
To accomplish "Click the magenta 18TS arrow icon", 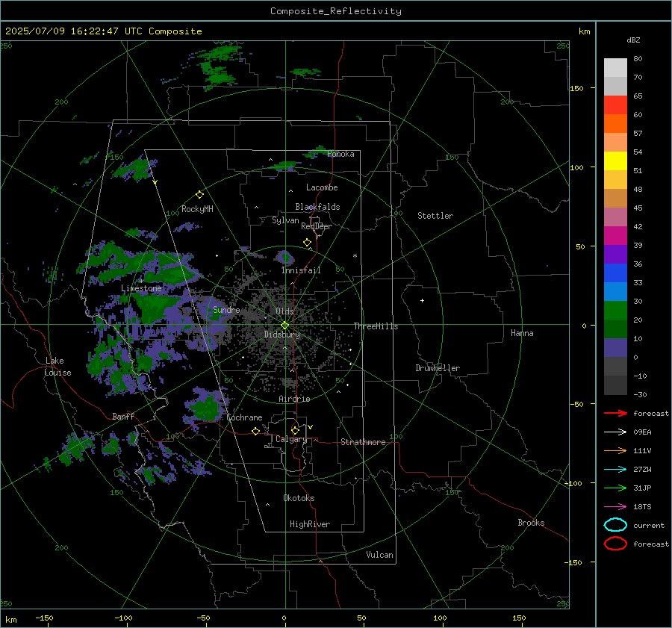I will point(615,507).
